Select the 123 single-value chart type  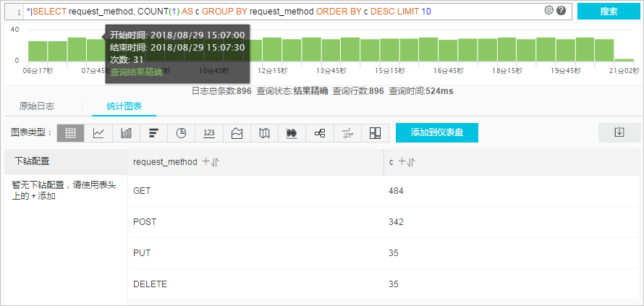tap(209, 133)
